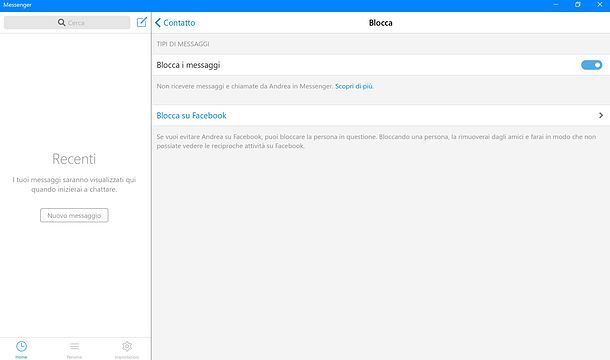Minimize the Messenger window
The image size is (610, 360).
[556, 5]
